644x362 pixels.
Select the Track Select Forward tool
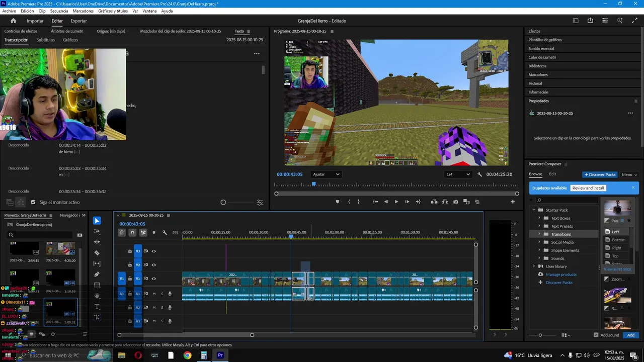coord(97,231)
